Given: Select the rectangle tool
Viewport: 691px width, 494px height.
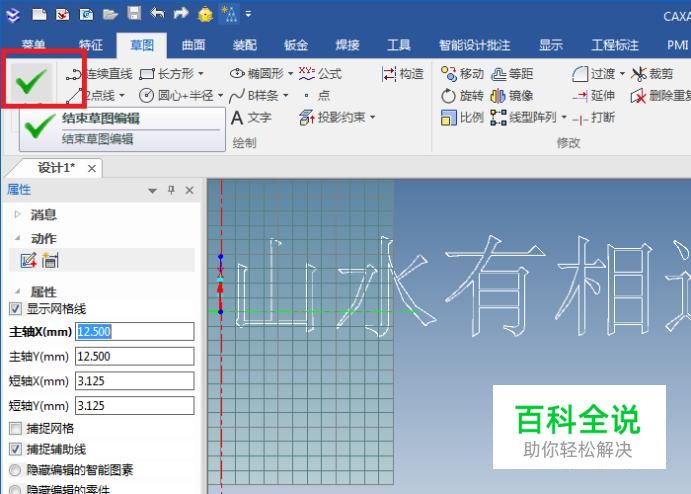Looking at the screenshot, I should (167, 74).
